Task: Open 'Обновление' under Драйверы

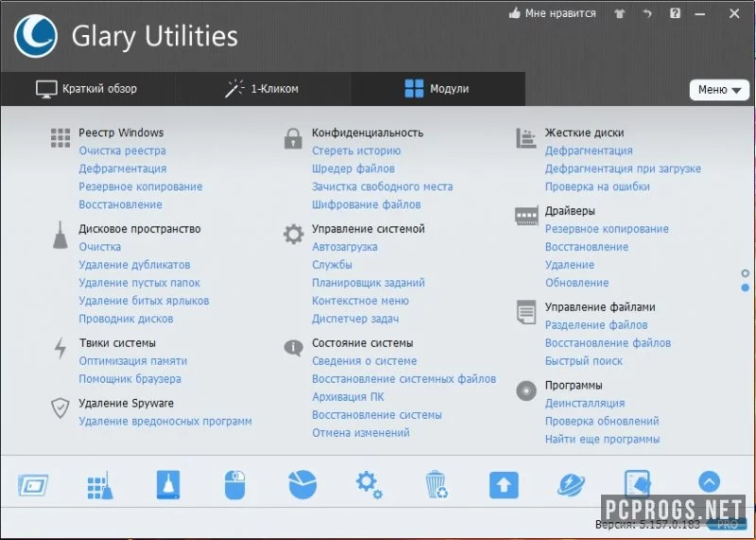Action: 577,283
